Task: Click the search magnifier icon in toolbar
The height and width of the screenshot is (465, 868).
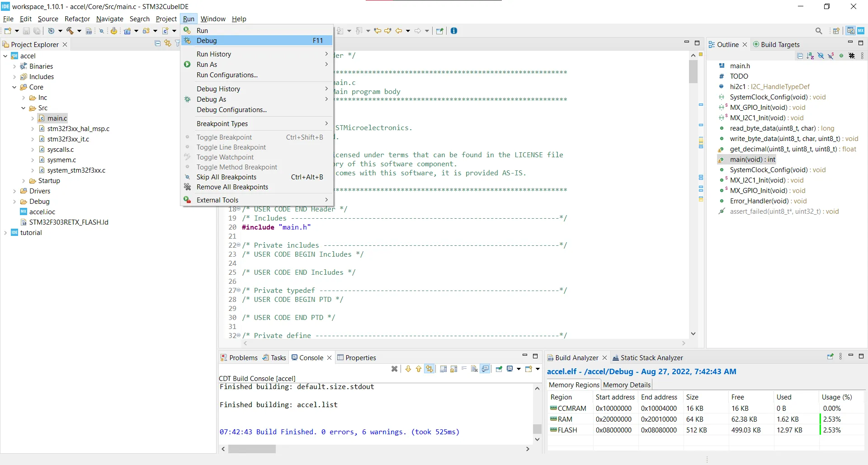Action: [x=819, y=31]
